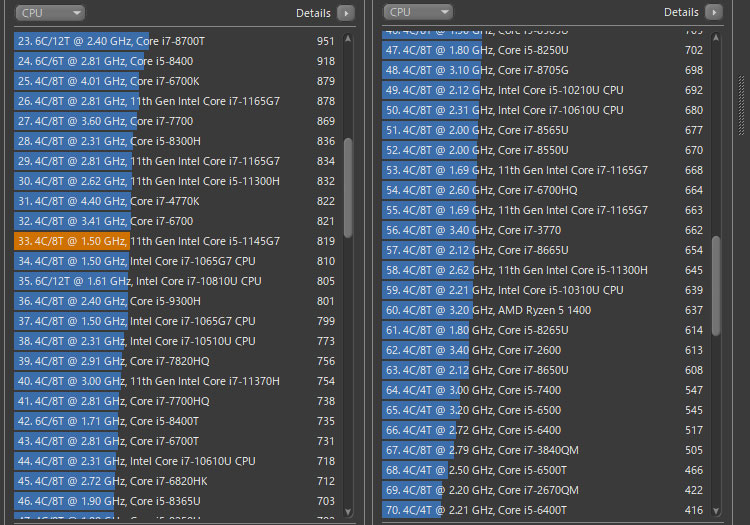Select rank 42 Core i5-8400T row
The width and height of the screenshot is (750, 525).
(x=175, y=421)
